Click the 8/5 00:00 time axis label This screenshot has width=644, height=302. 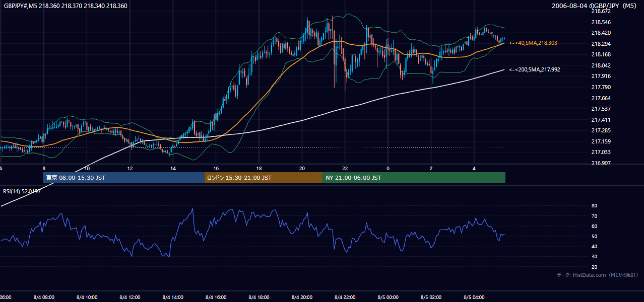pos(388,297)
